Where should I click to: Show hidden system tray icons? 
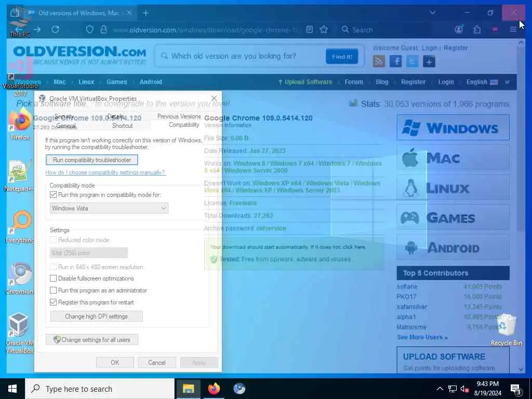(440, 389)
